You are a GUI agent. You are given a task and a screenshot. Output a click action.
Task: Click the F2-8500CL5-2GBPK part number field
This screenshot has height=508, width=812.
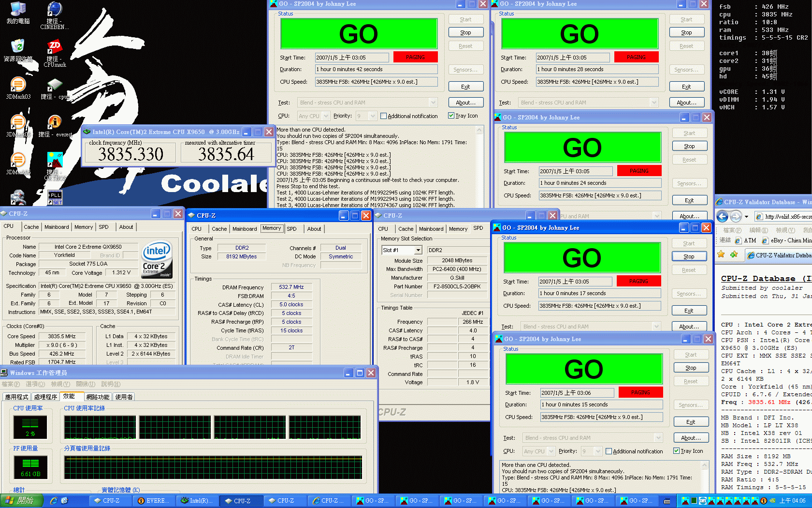click(457, 286)
